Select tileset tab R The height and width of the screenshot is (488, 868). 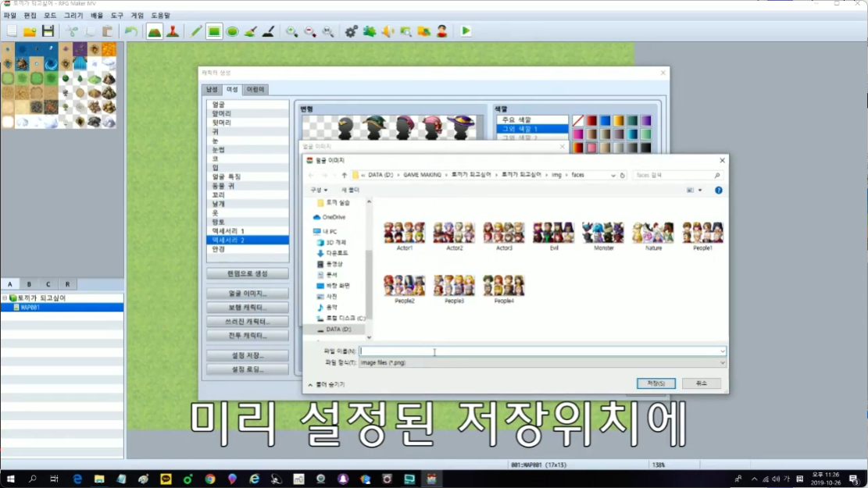click(x=67, y=284)
